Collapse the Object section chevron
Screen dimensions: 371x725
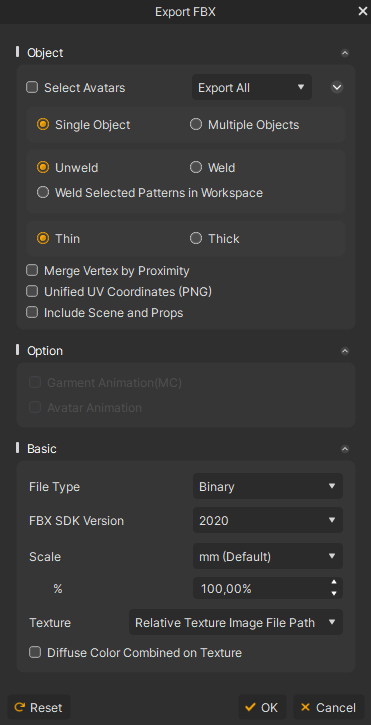[x=345, y=53]
